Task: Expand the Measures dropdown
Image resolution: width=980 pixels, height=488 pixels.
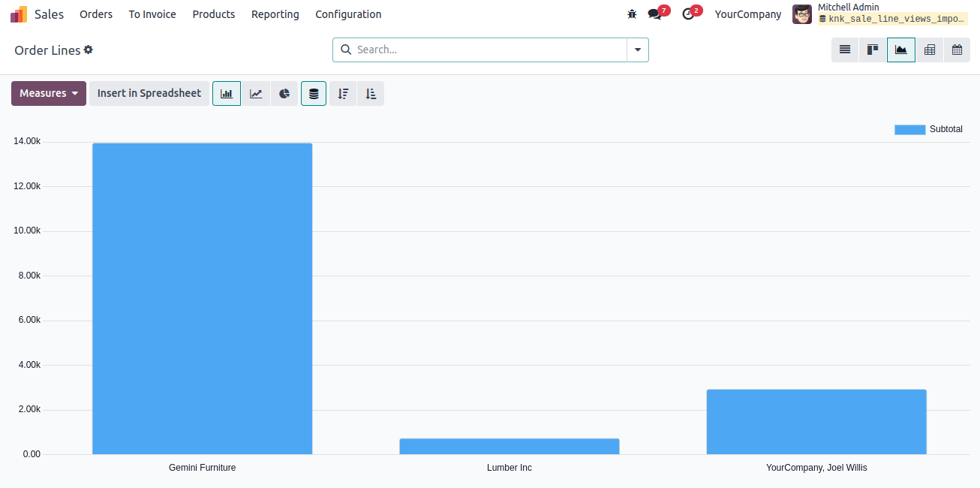Action: (x=49, y=93)
